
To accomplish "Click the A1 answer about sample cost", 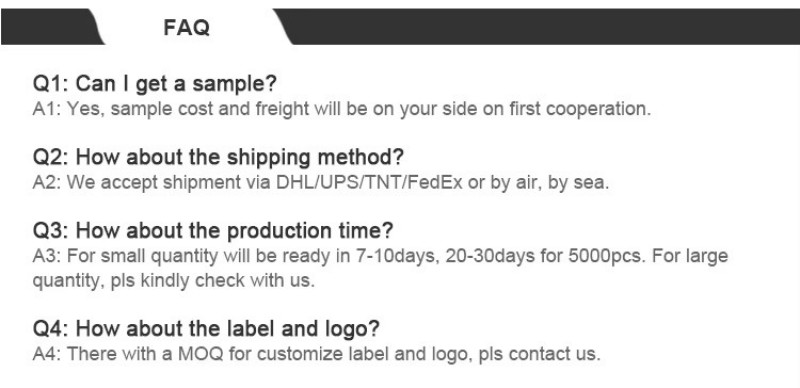I will tap(342, 109).
